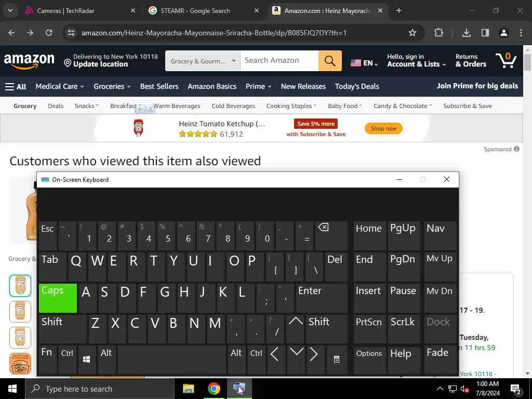Click in the Search Amazon field
This screenshot has height=399, width=532.
279,61
